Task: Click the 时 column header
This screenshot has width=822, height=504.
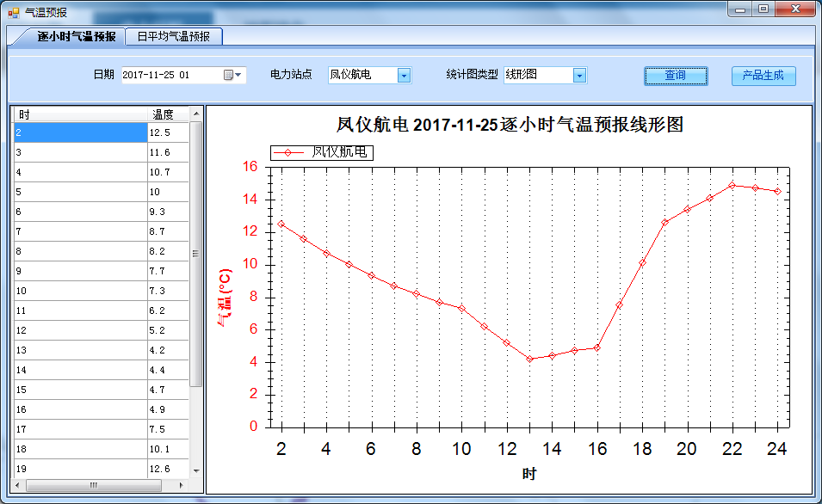Action: click(x=79, y=114)
